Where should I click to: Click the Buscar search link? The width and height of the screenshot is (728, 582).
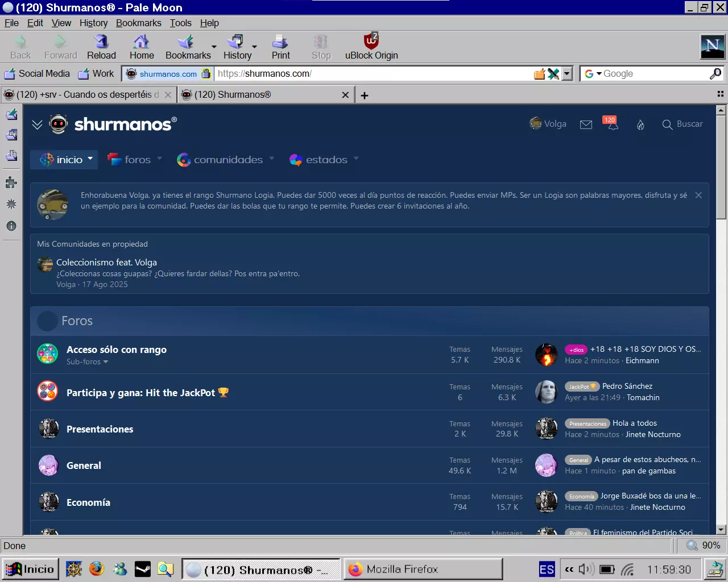682,124
